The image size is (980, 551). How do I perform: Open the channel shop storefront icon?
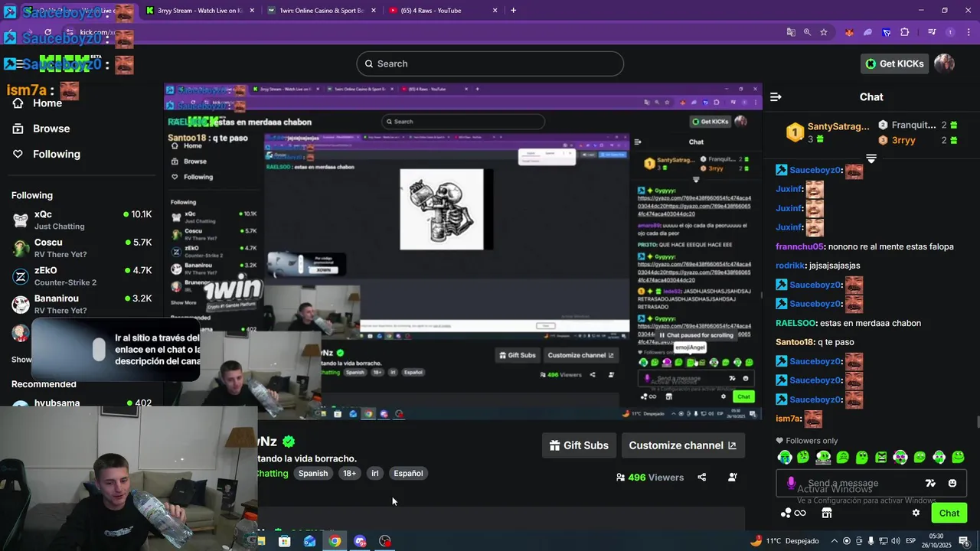(827, 513)
